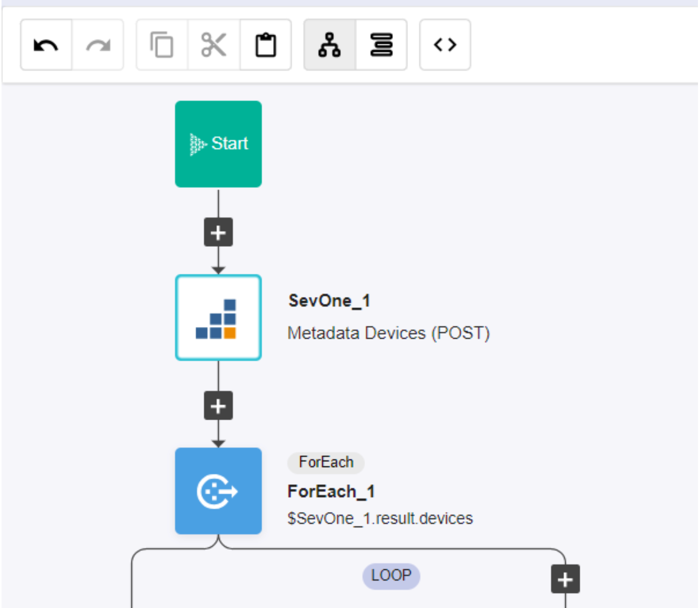
Task: Click the Copy icon in the toolbar
Action: [x=162, y=45]
